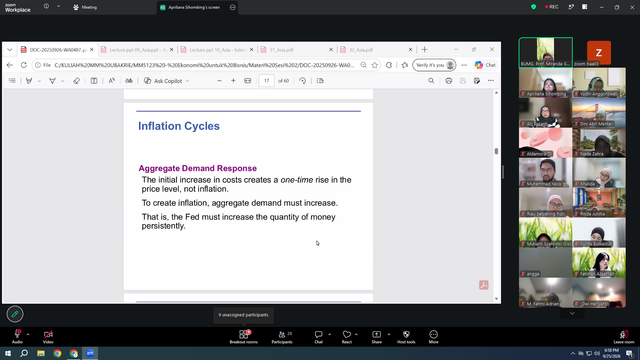Rotate the PDF page
Viewport: 640px width, 360px height.
point(302,81)
